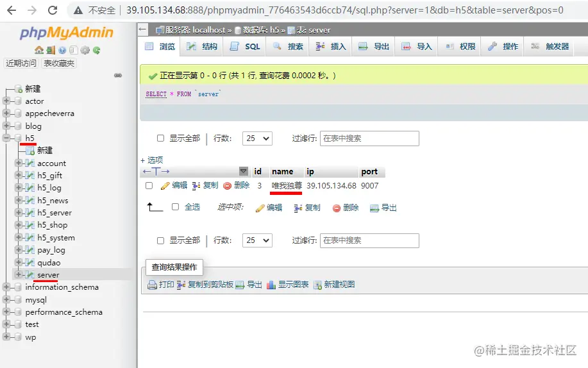This screenshot has width=588, height=368.
Task: Click Export for selected items below table
Action: [383, 208]
